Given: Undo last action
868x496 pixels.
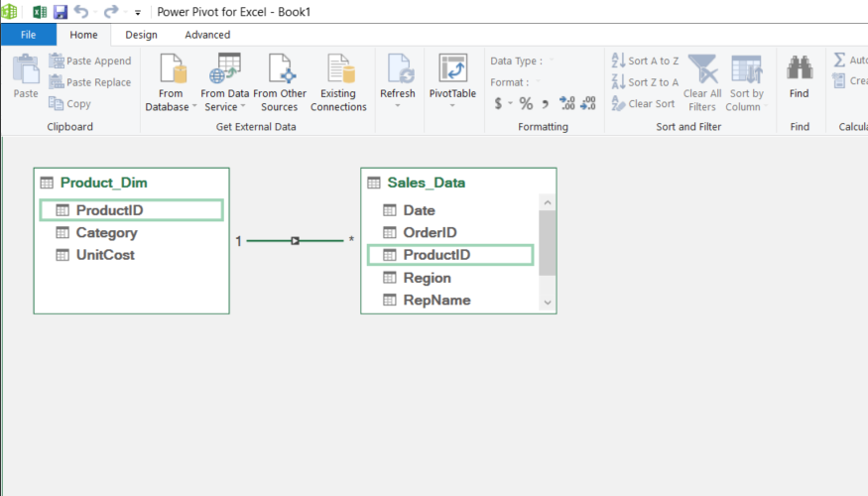Looking at the screenshot, I should pos(81,12).
